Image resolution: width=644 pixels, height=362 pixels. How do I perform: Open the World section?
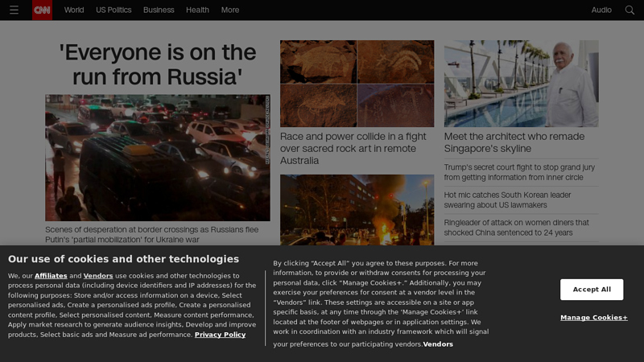74,10
